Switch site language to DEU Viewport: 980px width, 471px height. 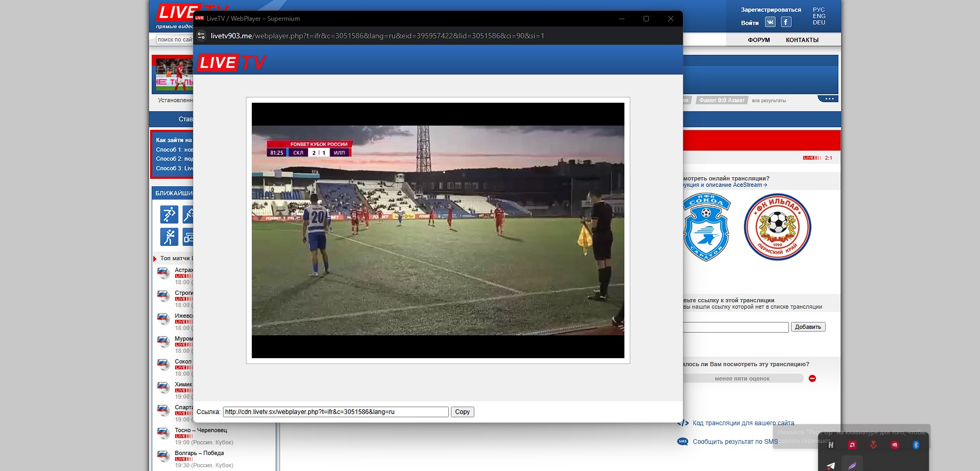819,22
